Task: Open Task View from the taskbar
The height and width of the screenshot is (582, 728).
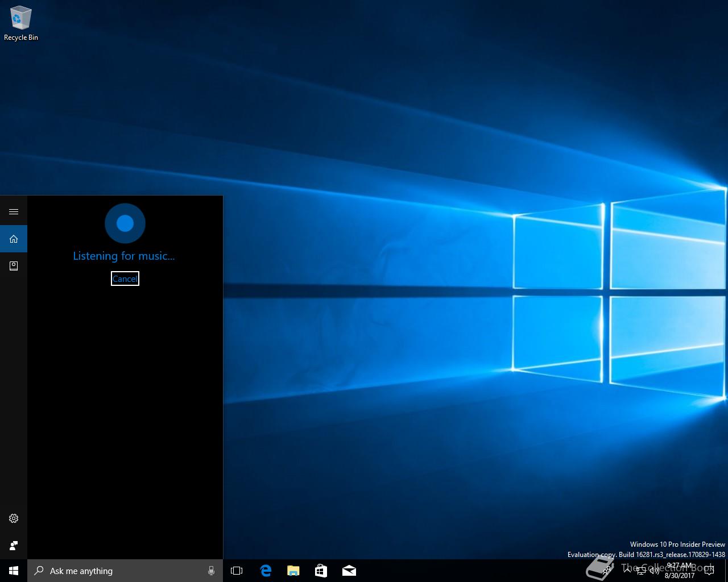Action: [237, 571]
